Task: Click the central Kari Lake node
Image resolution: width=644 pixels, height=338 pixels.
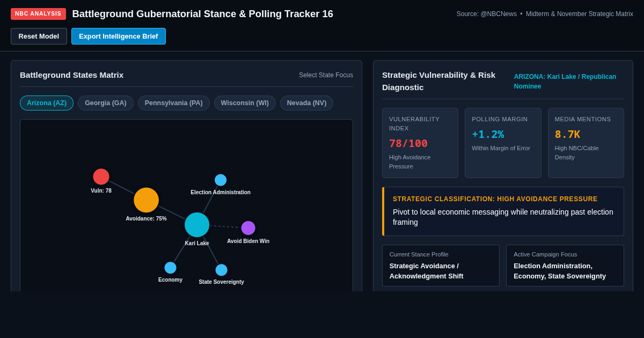Action: click(x=197, y=225)
